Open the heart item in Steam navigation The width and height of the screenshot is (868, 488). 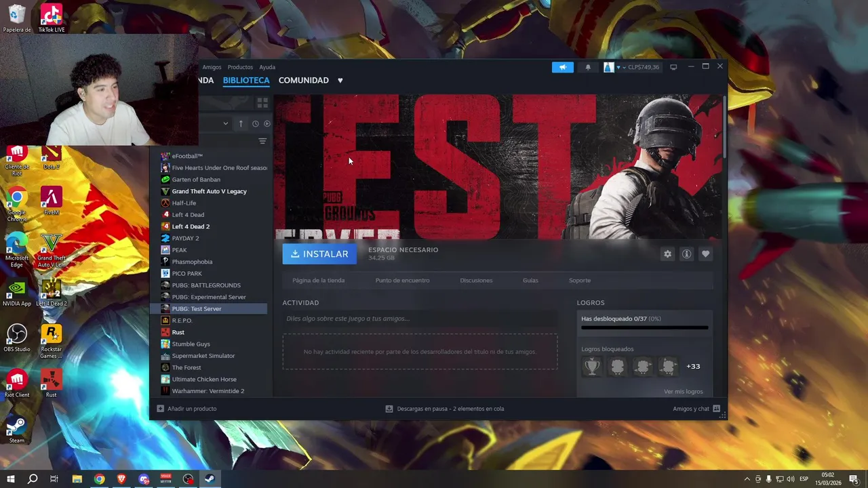tap(340, 80)
